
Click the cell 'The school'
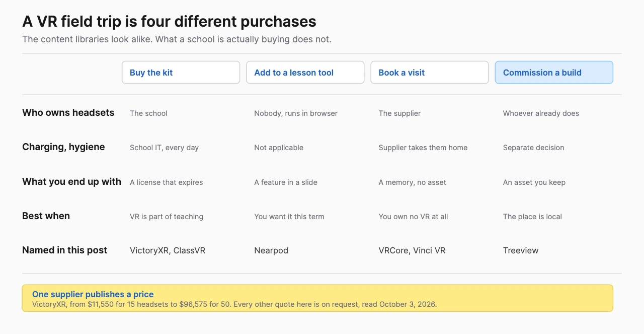pyautogui.click(x=148, y=113)
